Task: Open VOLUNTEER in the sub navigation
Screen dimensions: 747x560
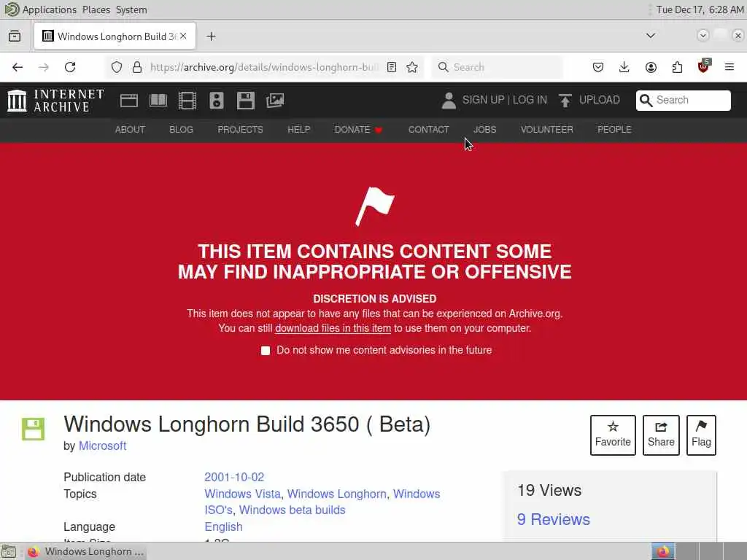Action: coord(547,130)
